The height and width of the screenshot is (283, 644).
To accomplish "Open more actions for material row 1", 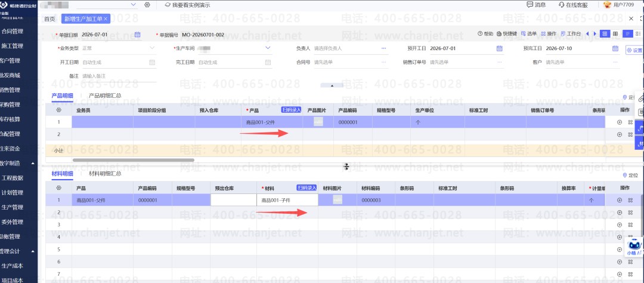I will pos(630,201).
